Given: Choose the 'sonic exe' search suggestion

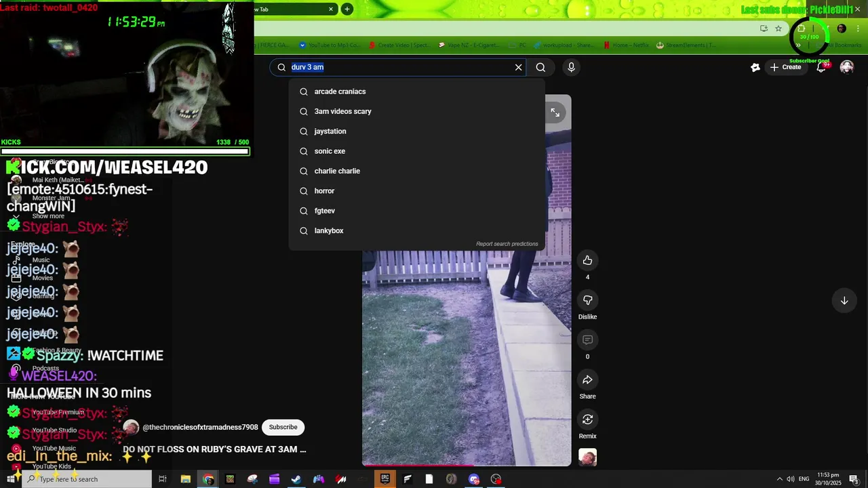Looking at the screenshot, I should click(416, 151).
